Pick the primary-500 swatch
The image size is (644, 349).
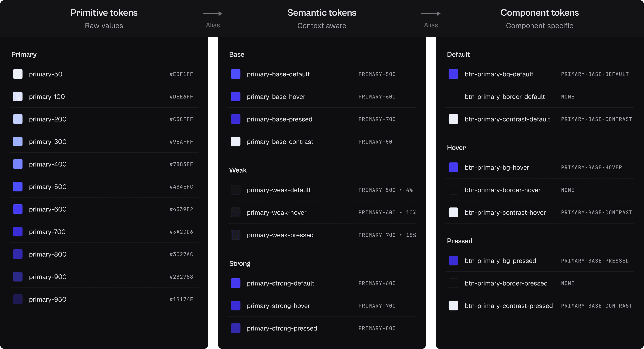(x=18, y=187)
